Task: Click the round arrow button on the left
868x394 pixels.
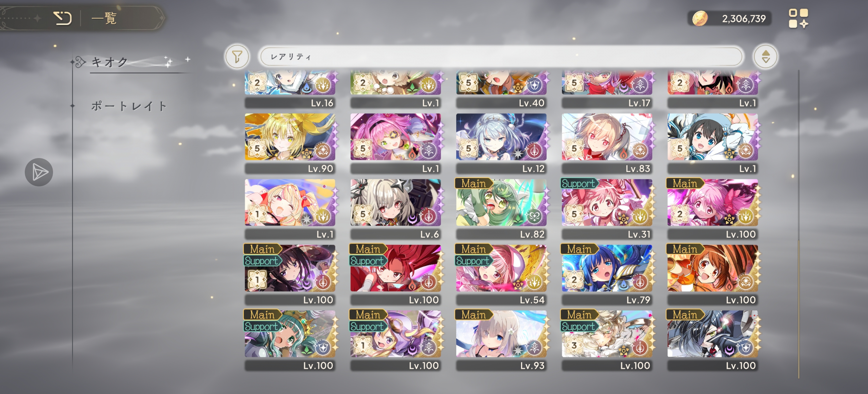Action: point(39,172)
